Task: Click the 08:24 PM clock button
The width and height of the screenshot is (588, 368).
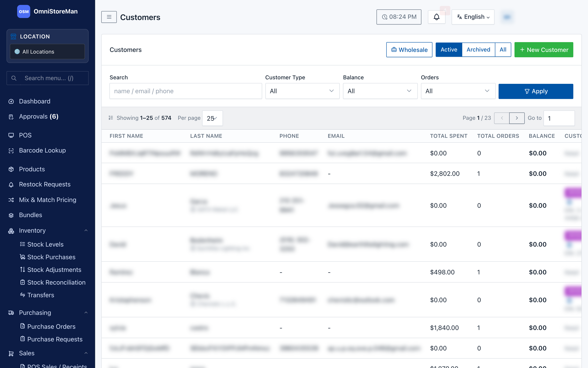Action: point(399,17)
